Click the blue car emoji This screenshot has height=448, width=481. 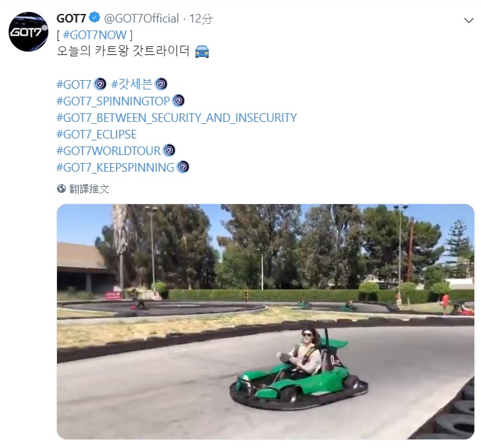click(x=202, y=52)
